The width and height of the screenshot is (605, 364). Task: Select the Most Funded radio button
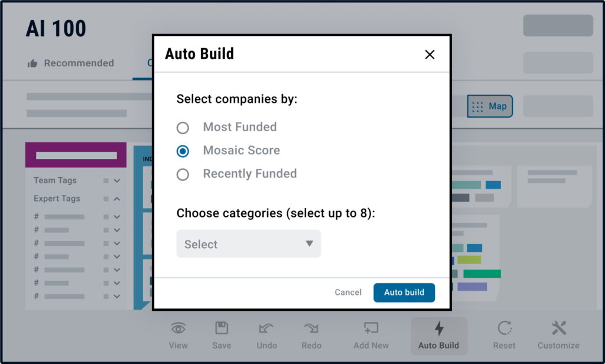pyautogui.click(x=183, y=128)
